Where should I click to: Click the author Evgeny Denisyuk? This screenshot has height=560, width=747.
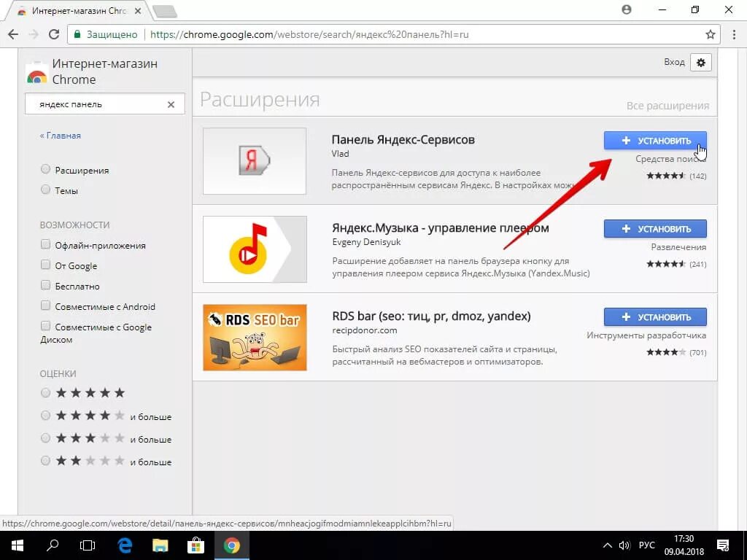366,242
